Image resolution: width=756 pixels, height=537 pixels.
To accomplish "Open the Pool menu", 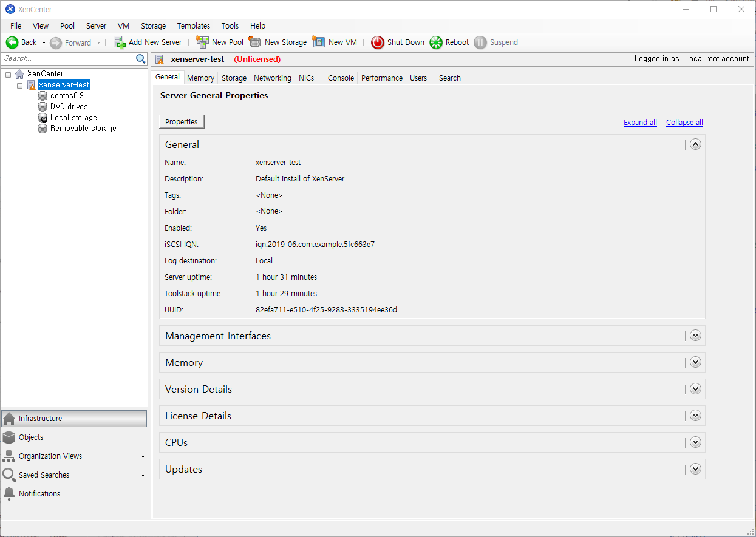I will click(67, 26).
